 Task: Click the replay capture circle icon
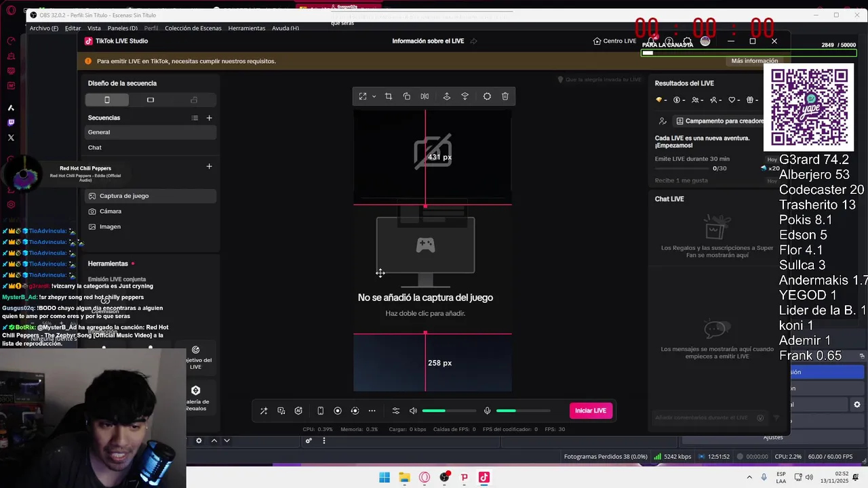point(355,411)
